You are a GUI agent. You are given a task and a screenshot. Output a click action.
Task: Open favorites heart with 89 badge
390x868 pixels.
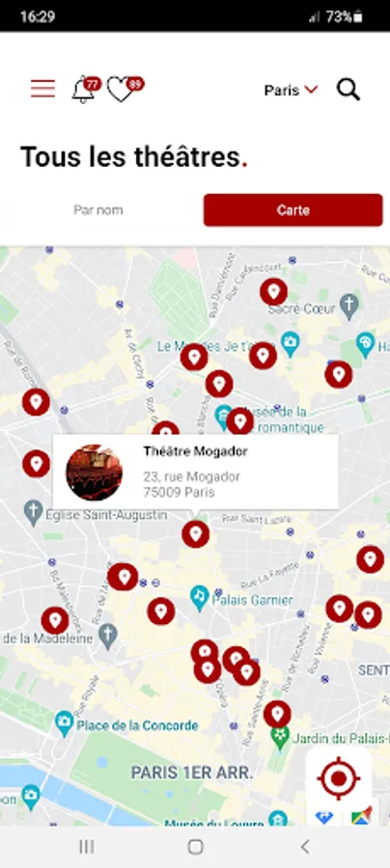click(125, 89)
